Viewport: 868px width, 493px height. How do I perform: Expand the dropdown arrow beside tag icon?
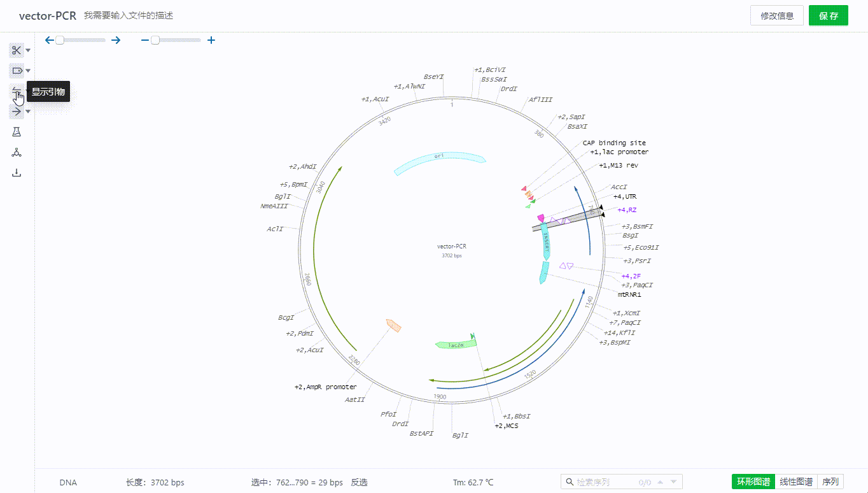(28, 71)
